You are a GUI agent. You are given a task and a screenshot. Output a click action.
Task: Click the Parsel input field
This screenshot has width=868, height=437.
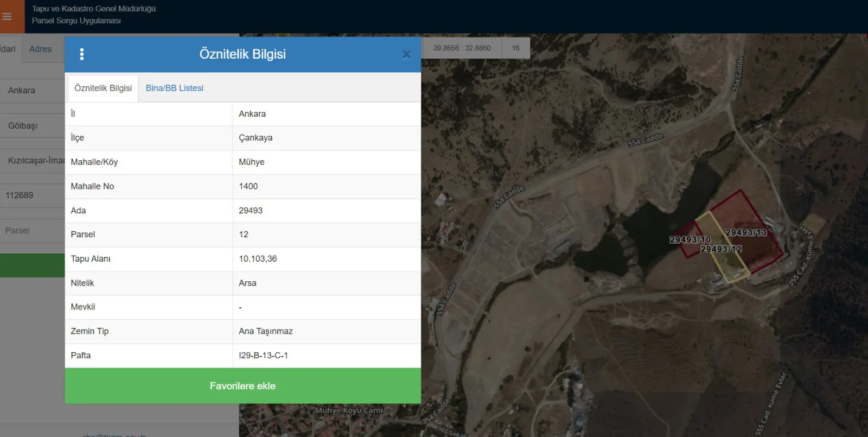[x=33, y=231]
